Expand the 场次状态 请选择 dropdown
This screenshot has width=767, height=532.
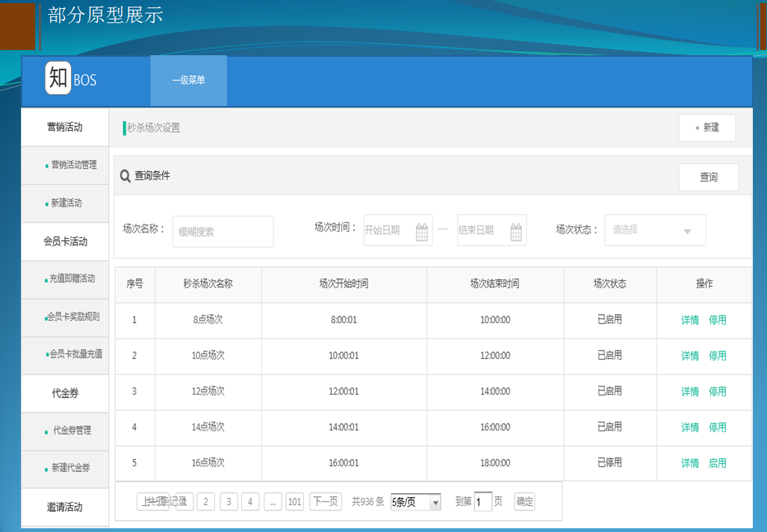(655, 230)
